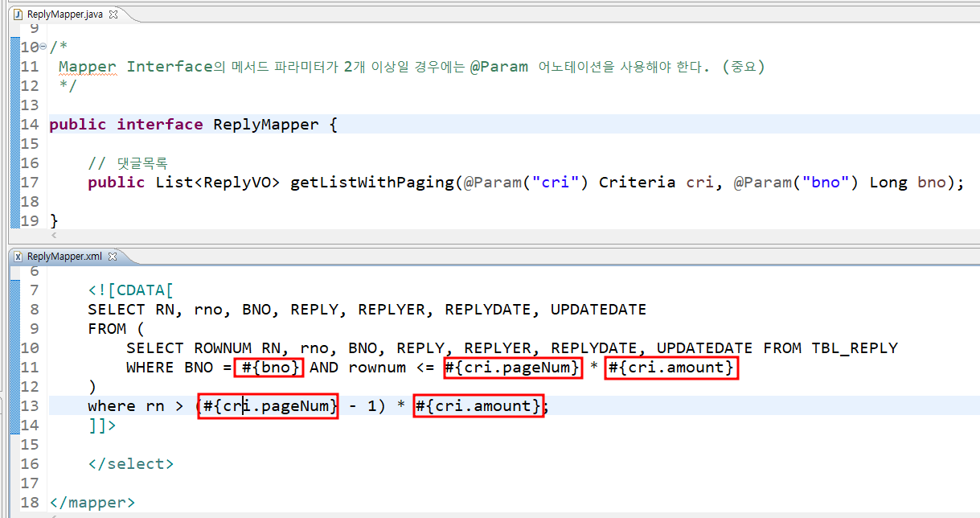Collapse the comment block at line 10
Viewport: 980px width, 518px height.
(43, 47)
